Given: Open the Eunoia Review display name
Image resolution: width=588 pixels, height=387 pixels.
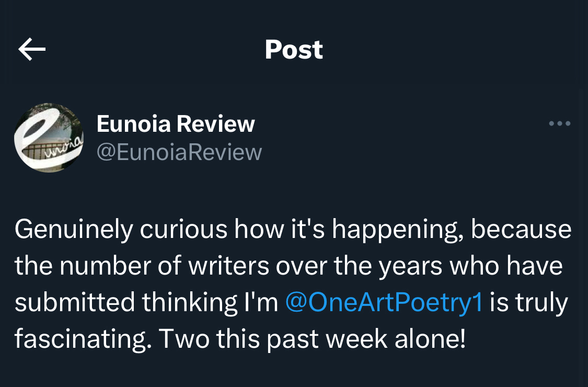Looking at the screenshot, I should click(176, 124).
